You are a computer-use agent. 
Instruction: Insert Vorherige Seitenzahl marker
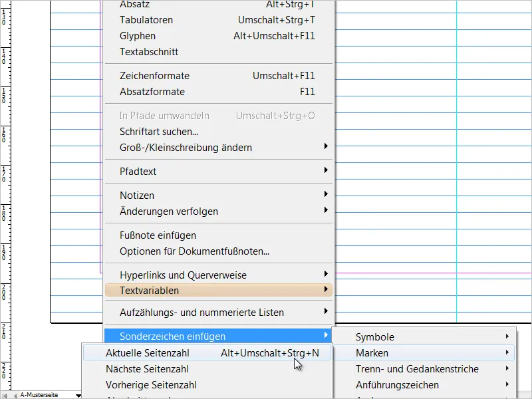pos(207,385)
